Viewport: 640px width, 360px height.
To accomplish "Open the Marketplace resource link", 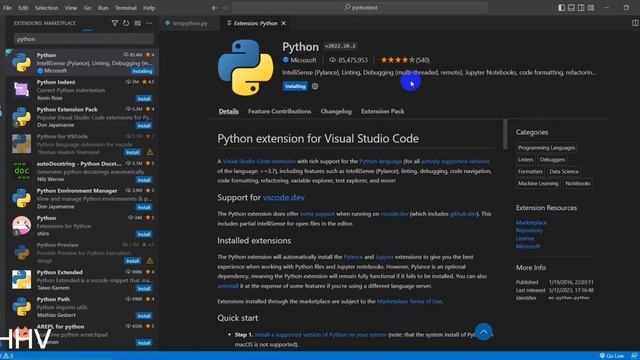I will click(531, 222).
